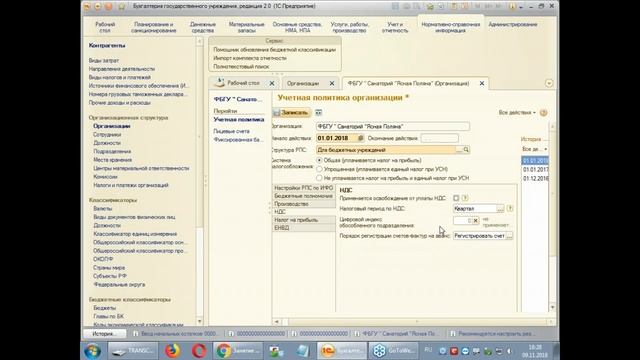
Task: Select Налог на прибыль settings tab
Action: [x=304, y=220]
